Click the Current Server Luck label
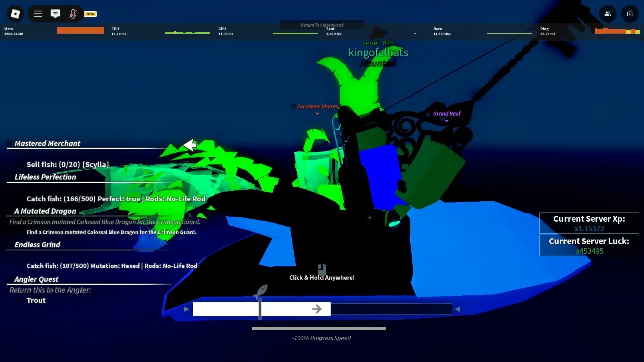 [x=589, y=241]
